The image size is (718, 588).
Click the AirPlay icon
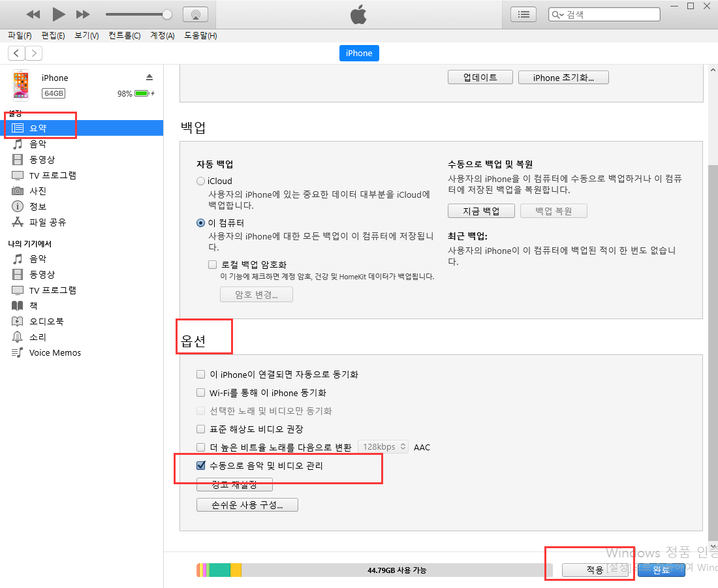195,14
